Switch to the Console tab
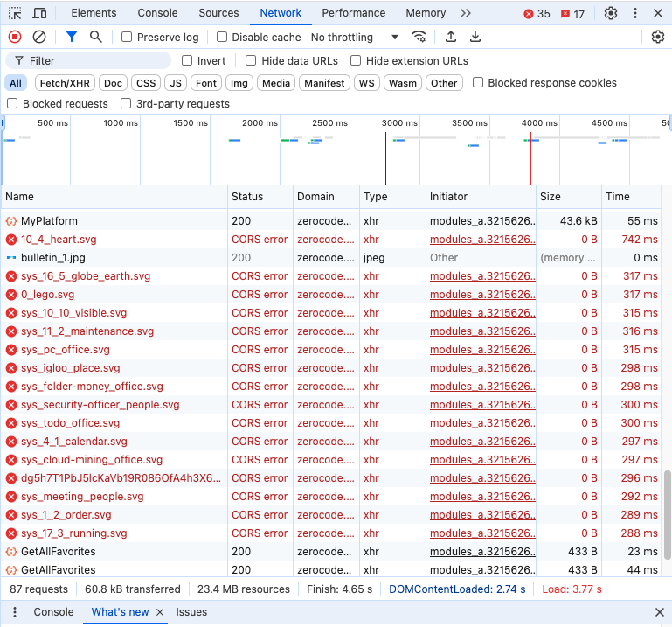 [157, 13]
